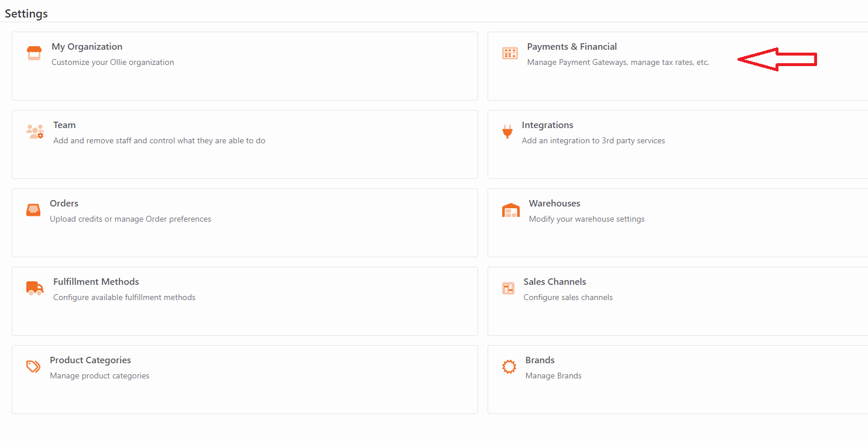The image size is (868, 441).
Task: Click 'Manage Brands' description text
Action: click(554, 375)
